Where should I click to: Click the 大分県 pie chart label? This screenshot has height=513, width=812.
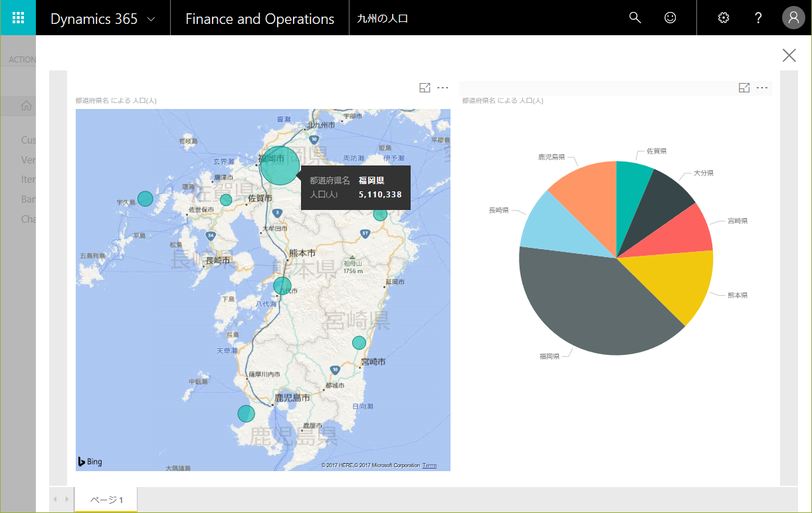pos(704,173)
